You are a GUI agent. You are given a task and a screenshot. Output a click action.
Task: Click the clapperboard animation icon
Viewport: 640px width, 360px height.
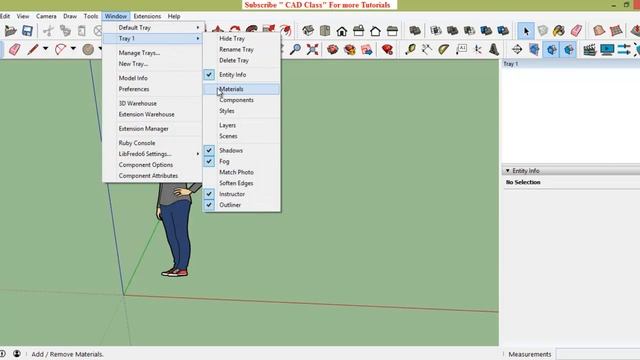click(x=589, y=49)
